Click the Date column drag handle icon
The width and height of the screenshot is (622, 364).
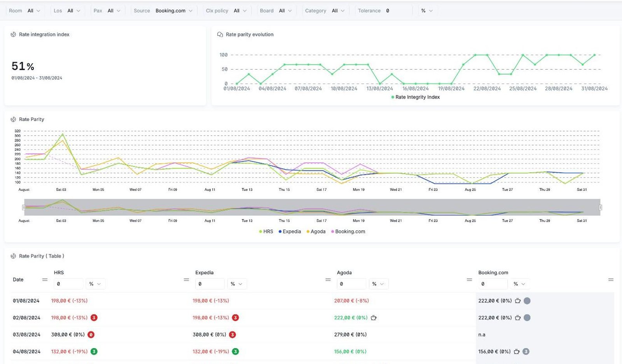tap(45, 280)
